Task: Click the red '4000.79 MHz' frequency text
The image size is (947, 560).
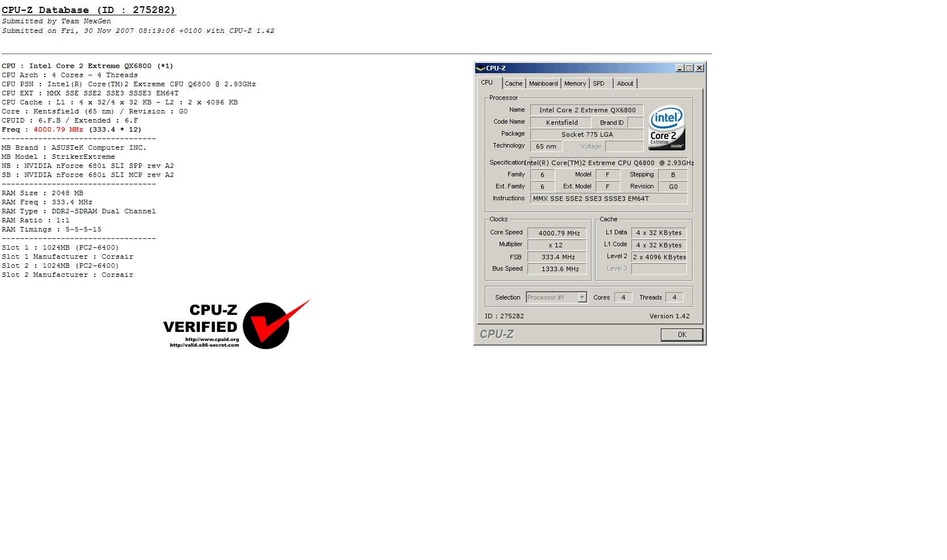Action: [58, 129]
